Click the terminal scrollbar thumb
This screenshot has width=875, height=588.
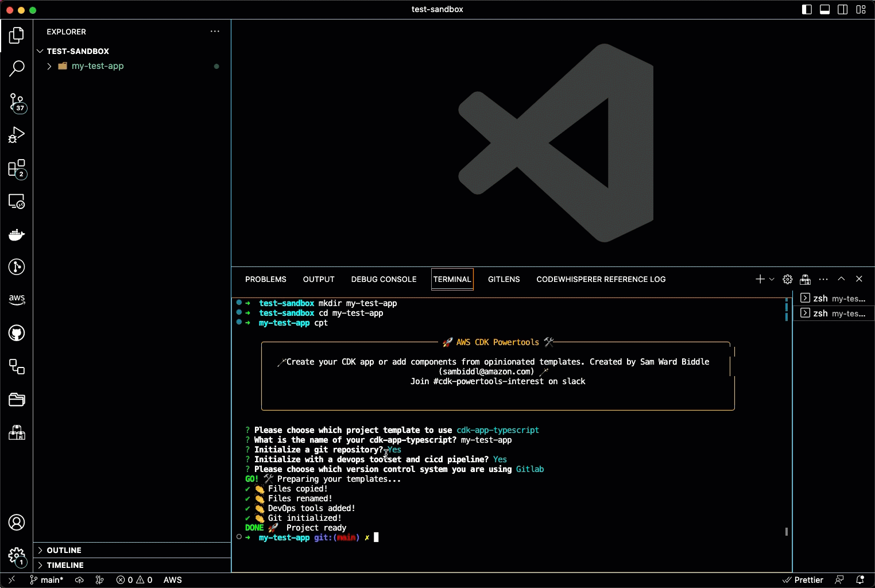click(787, 532)
